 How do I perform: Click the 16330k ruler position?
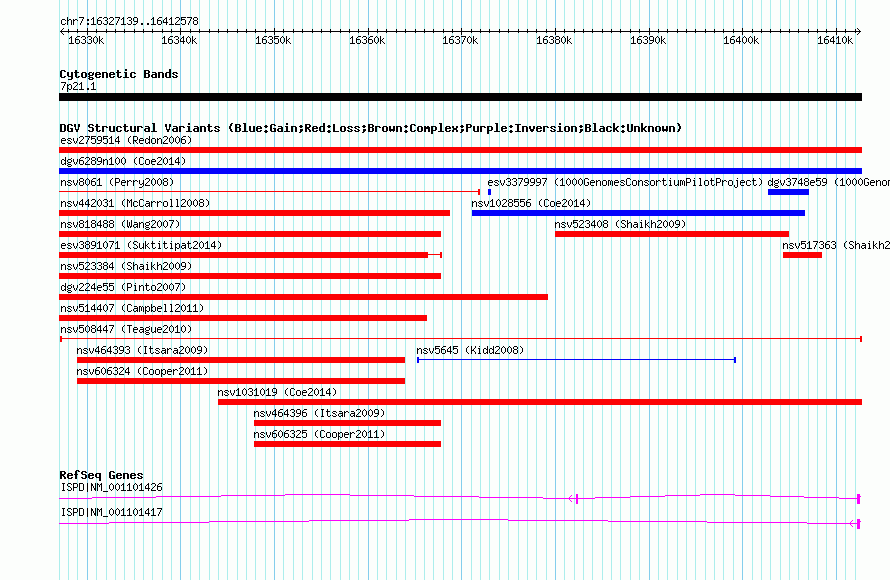[86, 40]
